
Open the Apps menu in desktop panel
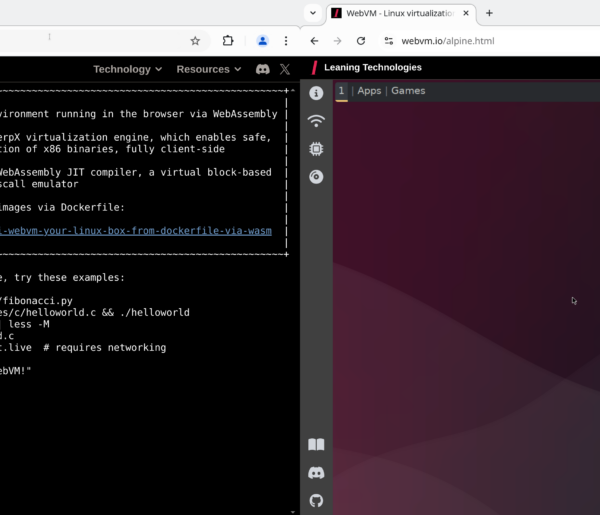point(369,91)
